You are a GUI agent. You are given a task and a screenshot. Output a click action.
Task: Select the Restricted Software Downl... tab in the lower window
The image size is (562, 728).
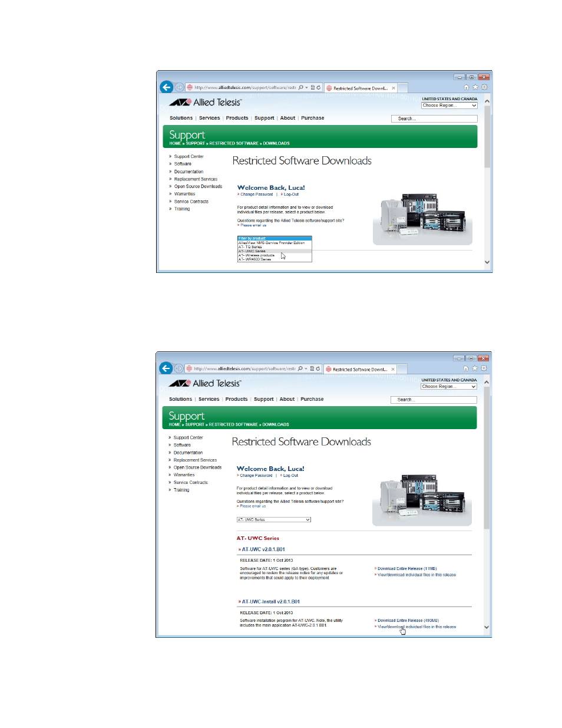[x=360, y=369]
